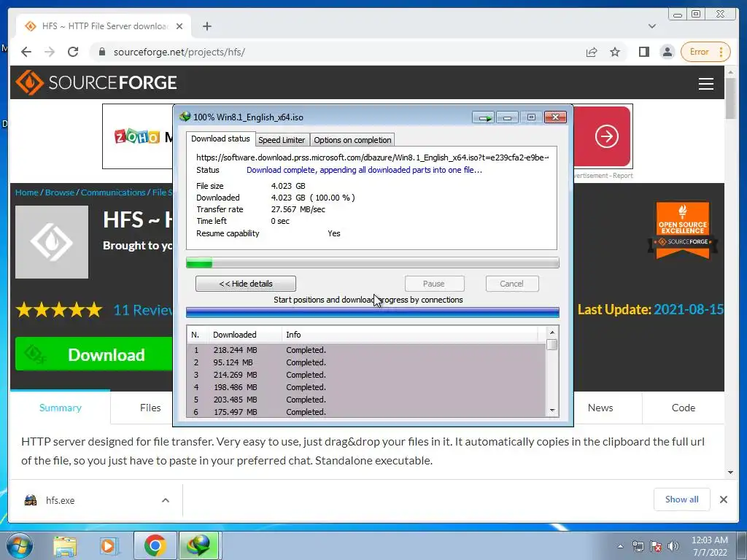Click the IDM globe title icon
Image resolution: width=747 pixels, height=560 pixels.
pyautogui.click(x=185, y=117)
